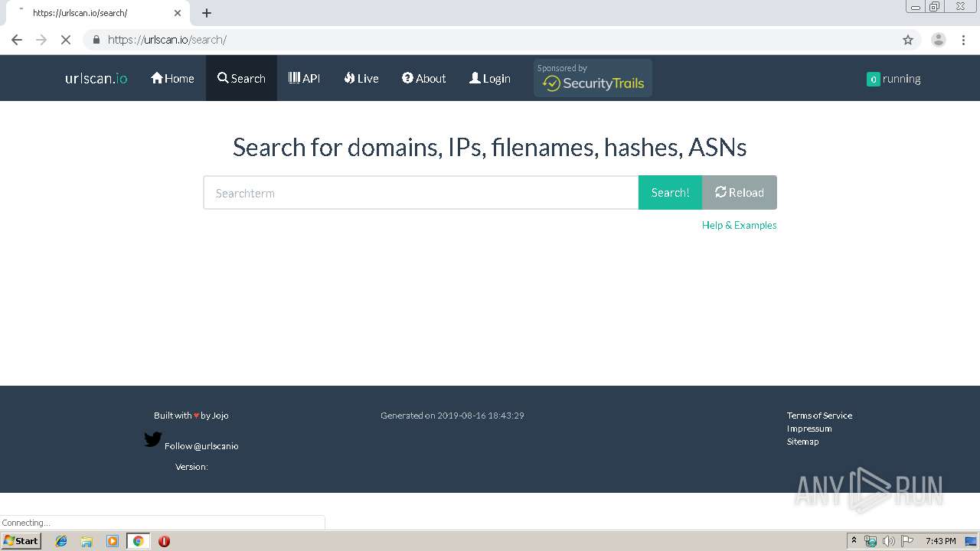Click the network tray icon
The height and width of the screenshot is (551, 980).
871,541
